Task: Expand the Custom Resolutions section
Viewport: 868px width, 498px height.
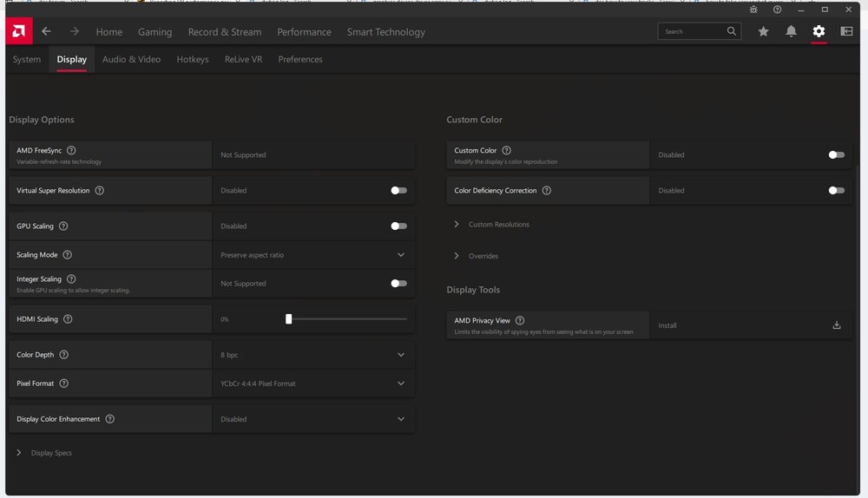Action: click(x=498, y=225)
